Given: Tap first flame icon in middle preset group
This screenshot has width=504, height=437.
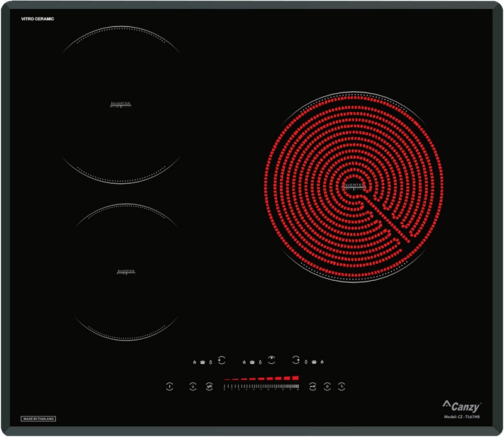Looking at the screenshot, I should click(x=244, y=362).
